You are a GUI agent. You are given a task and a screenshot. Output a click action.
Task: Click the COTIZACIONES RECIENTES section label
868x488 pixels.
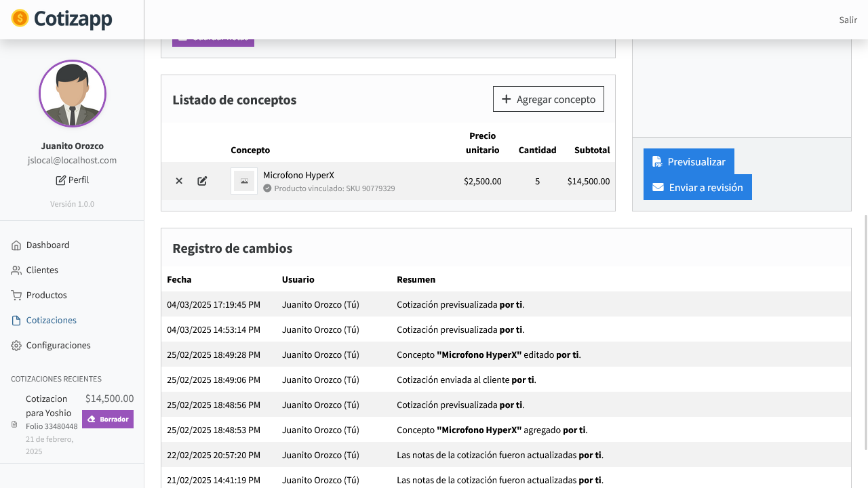(56, 379)
